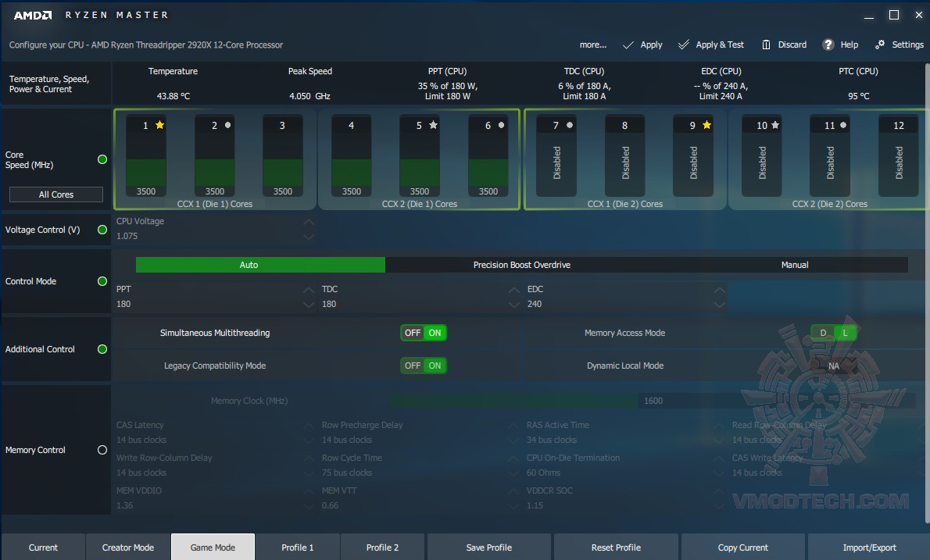Select the Current profile tab
Screen dimensions: 930x560
point(43,547)
